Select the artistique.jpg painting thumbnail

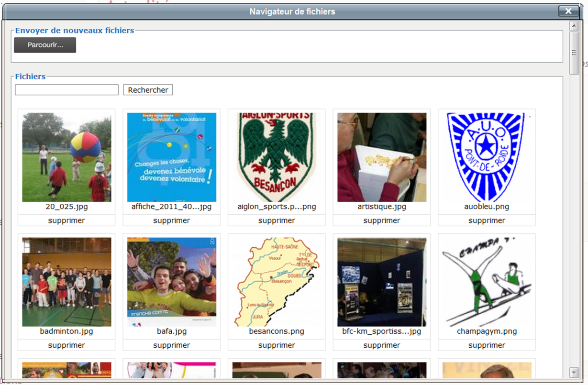tap(382, 157)
